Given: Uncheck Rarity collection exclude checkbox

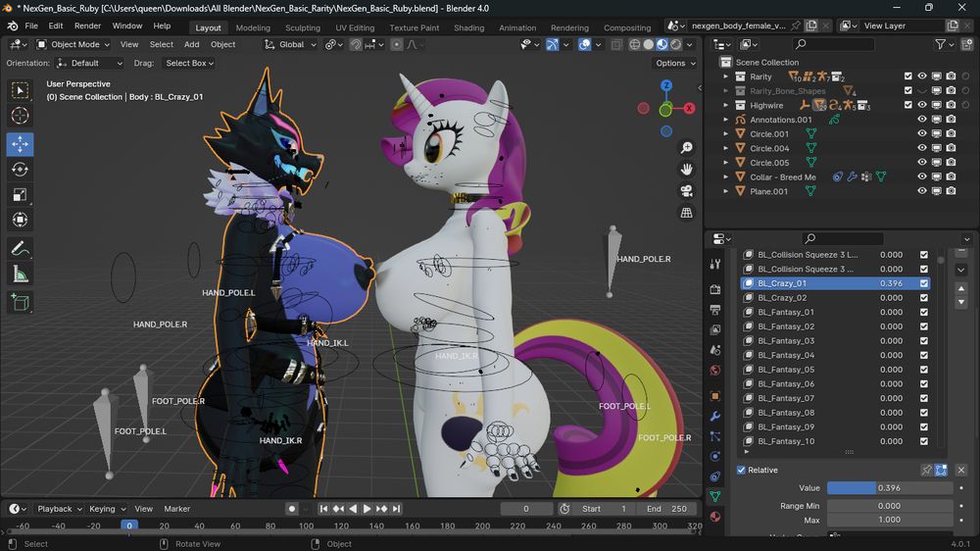Looking at the screenshot, I should (908, 75).
